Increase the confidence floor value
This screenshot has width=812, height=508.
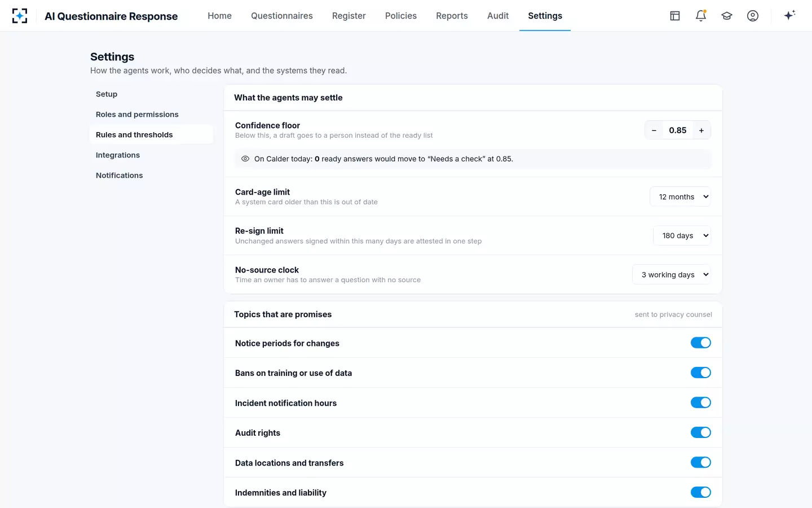pyautogui.click(x=701, y=130)
